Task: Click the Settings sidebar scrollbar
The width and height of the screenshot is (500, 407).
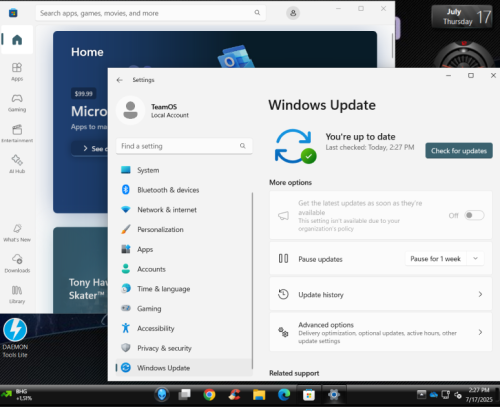Action: pos(252,280)
